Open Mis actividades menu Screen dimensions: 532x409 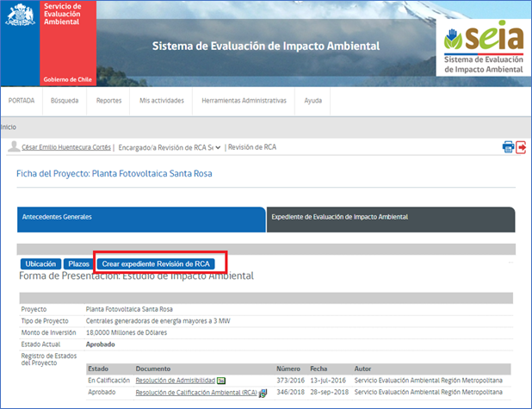pyautogui.click(x=161, y=101)
